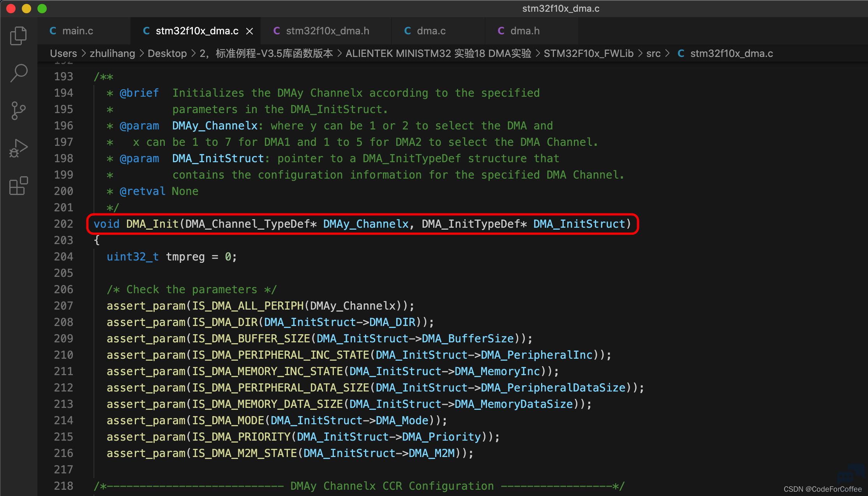This screenshot has width=868, height=496.
Task: Switch to the stm32f10x_dma.h tab
Action: (326, 31)
